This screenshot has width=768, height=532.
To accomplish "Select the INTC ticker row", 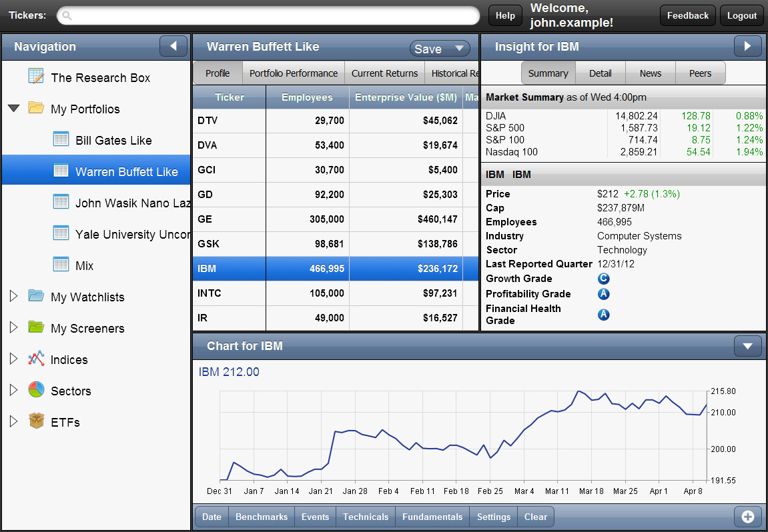I will coord(336,293).
